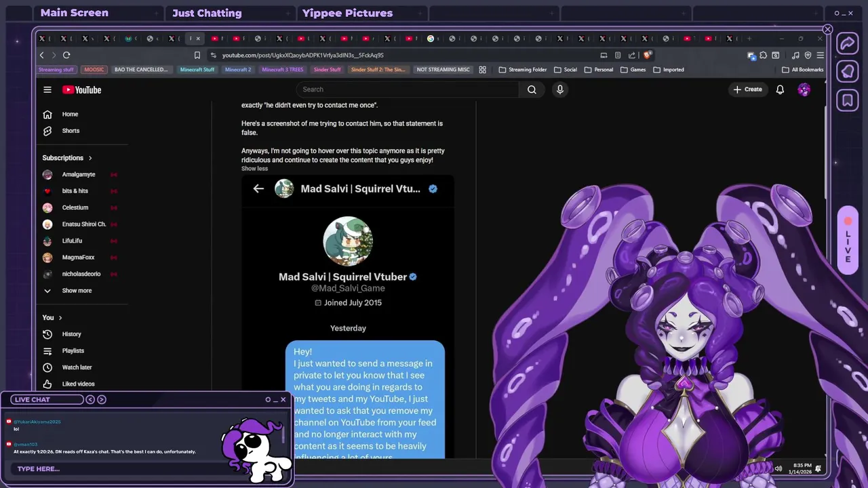Switch to the Main Screen overlay tab
The width and height of the screenshot is (868, 488).
click(x=74, y=13)
